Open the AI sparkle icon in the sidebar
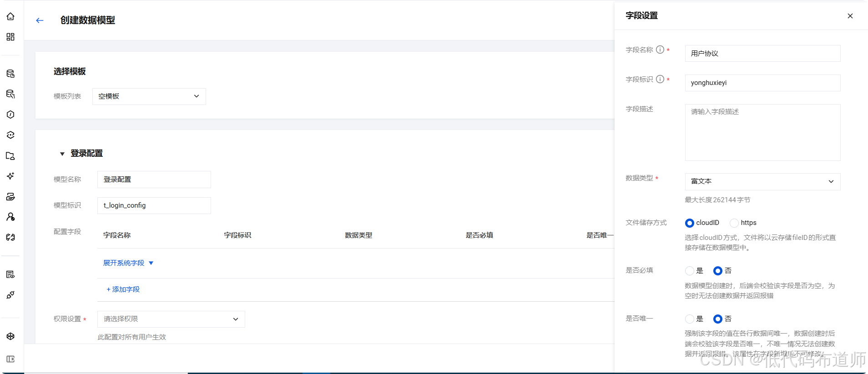This screenshot has height=374, width=868. pos(10,176)
